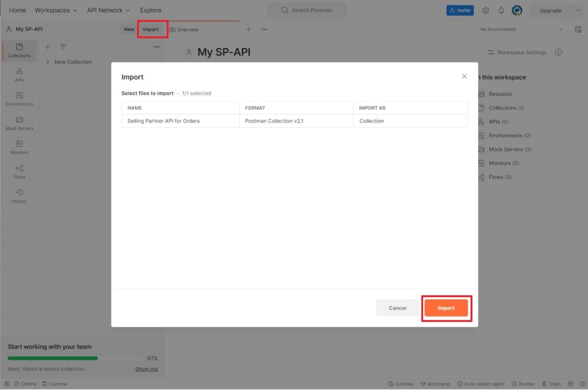
Task: Open the Flows sidebar panel
Action: tap(19, 171)
